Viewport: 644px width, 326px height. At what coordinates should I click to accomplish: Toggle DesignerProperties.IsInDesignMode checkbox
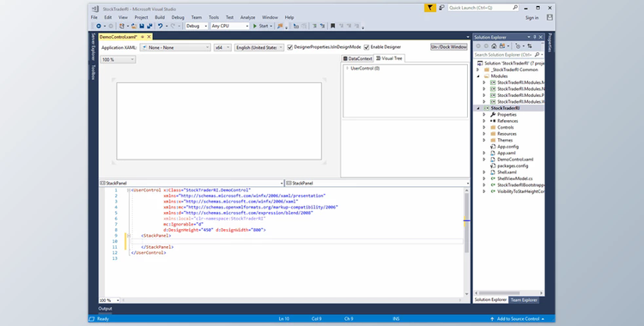pos(290,47)
